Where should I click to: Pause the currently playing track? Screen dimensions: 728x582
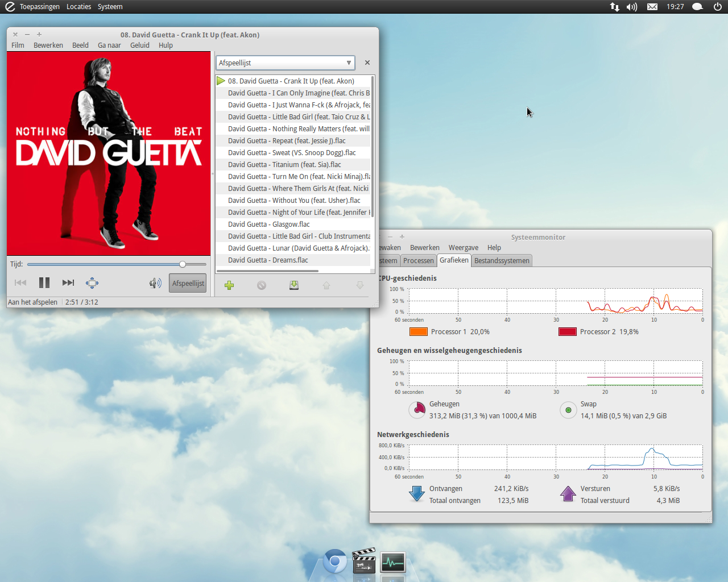tap(44, 283)
